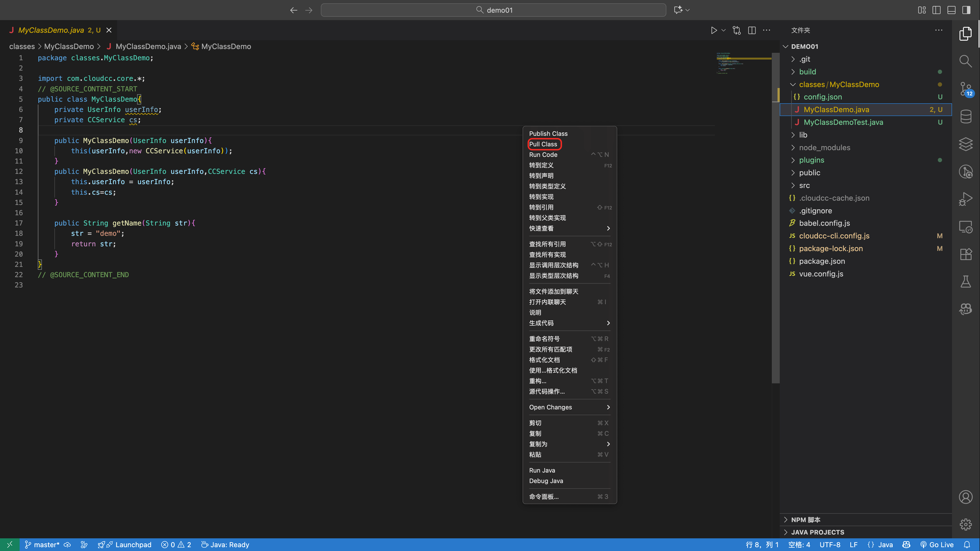Screen dimensions: 980x551
Task: Open the Testing flask icon
Action: pyautogui.click(x=965, y=282)
